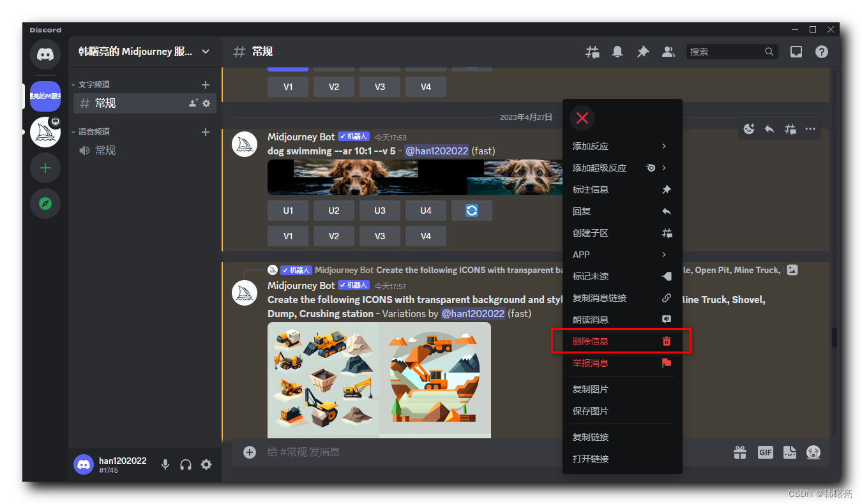Click the han1202022 user avatar
This screenshot has height=504, width=862.
(84, 464)
